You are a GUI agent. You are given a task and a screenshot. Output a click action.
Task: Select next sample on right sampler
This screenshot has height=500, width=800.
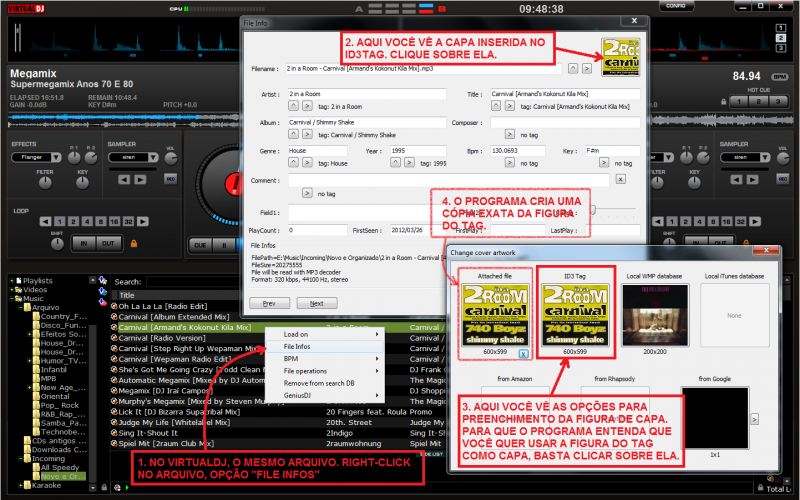753,180
